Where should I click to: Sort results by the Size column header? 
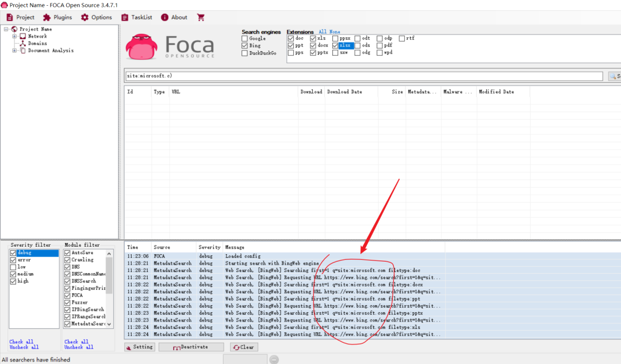[x=392, y=92]
